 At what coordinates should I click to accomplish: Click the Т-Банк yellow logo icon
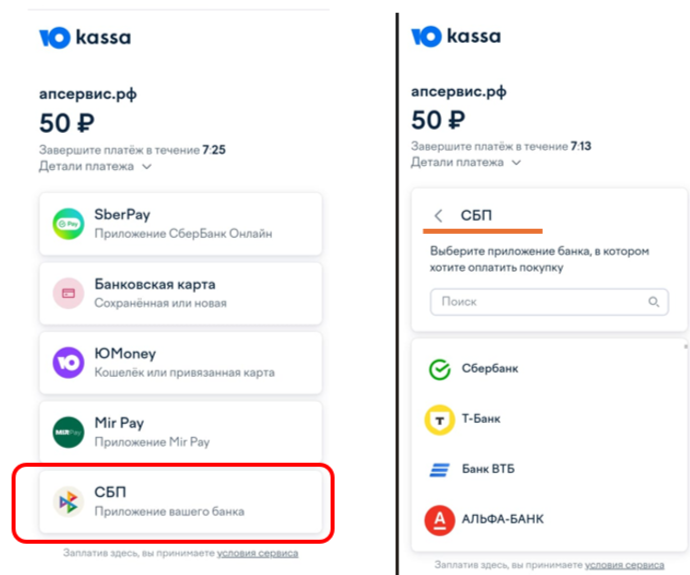[438, 419]
